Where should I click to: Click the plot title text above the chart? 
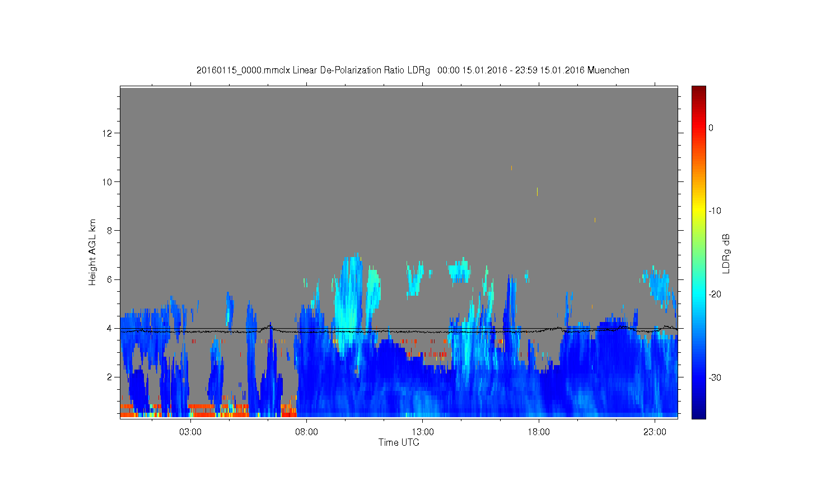pos(413,71)
